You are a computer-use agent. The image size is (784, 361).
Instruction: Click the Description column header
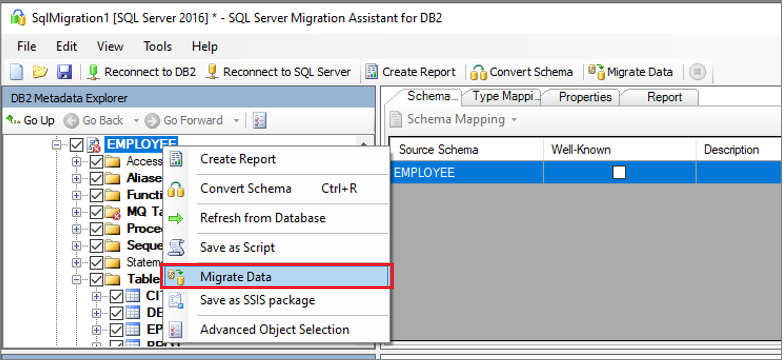point(739,150)
